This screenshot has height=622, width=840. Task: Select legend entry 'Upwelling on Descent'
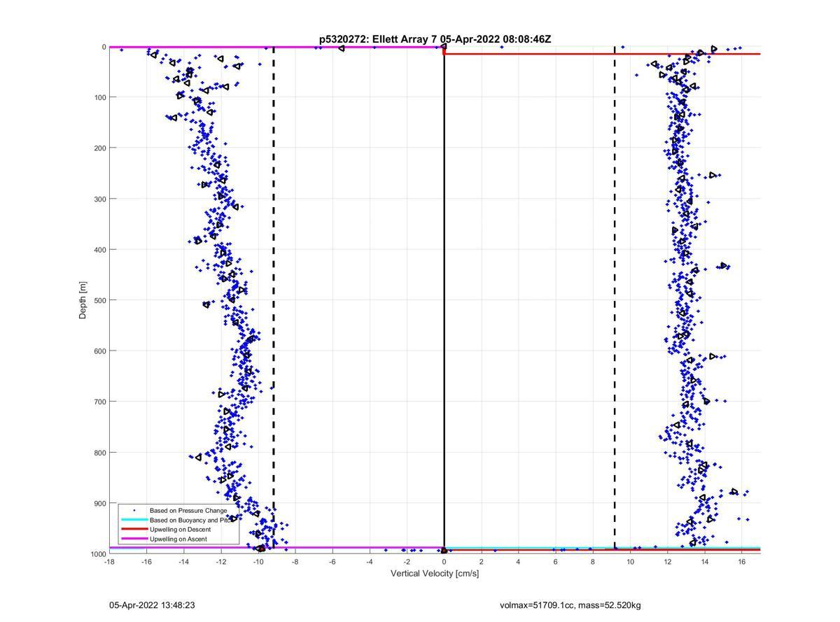pos(180,530)
